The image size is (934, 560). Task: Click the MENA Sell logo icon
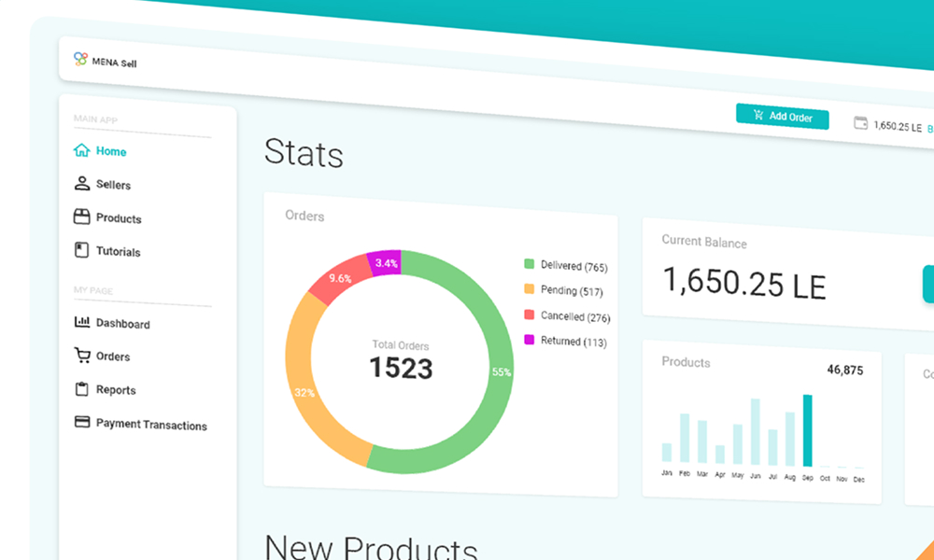[80, 59]
